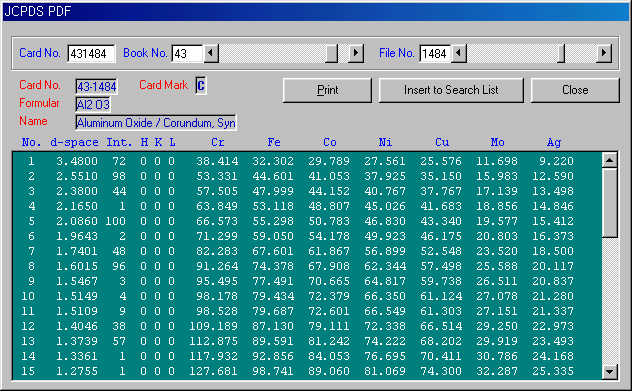This screenshot has height=391, width=632.
Task: Click the File No. field showing 1484
Action: click(434, 53)
